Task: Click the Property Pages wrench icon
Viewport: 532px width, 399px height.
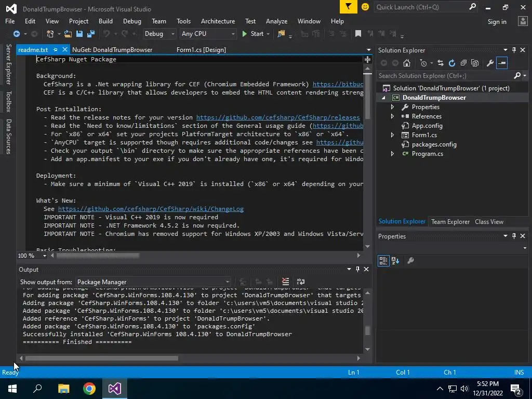Action: pos(410,261)
